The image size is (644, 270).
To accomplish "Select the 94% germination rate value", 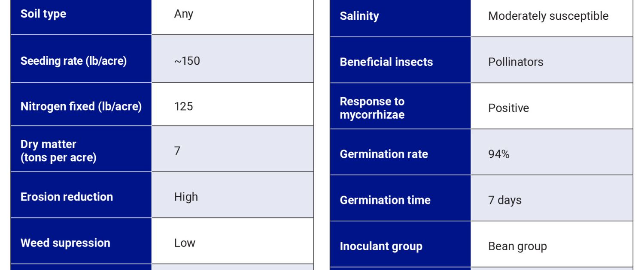I will tap(499, 154).
